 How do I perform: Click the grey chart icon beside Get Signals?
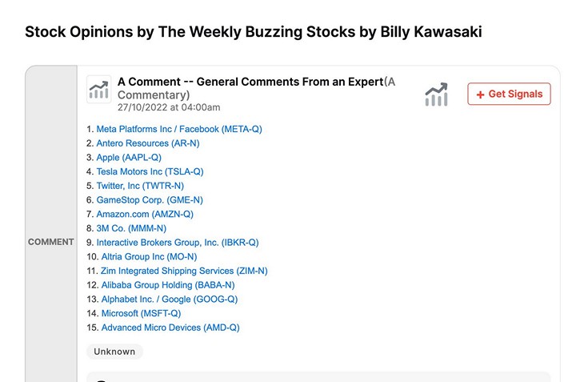tap(437, 94)
